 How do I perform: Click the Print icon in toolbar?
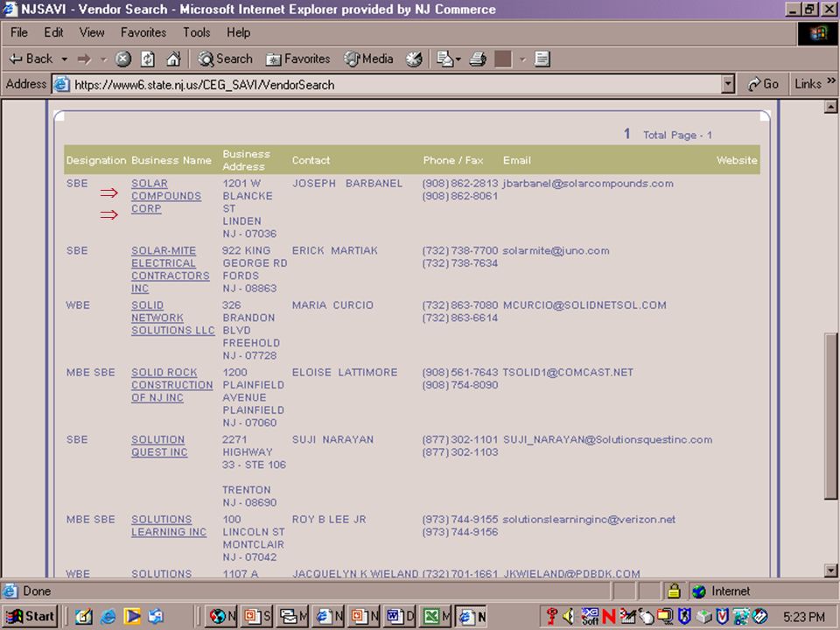[478, 59]
